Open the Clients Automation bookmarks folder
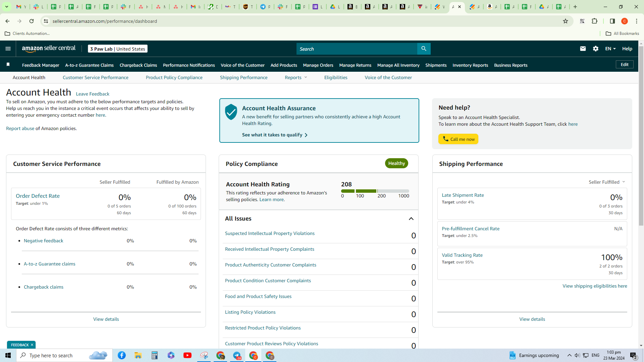This screenshot has height=362, width=644. pos(28,34)
